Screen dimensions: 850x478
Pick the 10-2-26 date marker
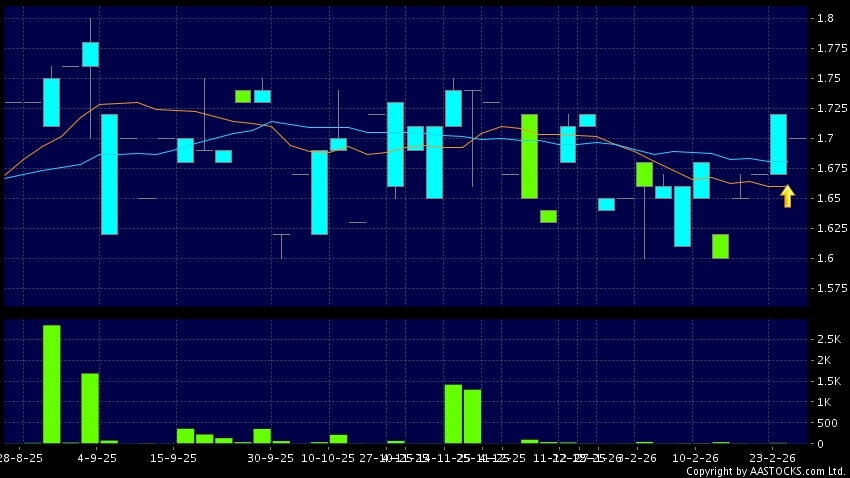pos(694,457)
